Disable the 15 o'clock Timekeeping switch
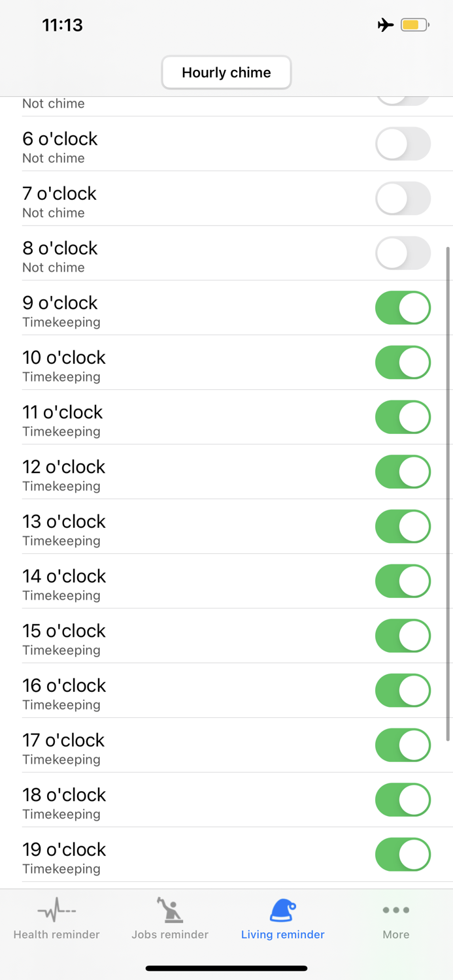Screen dimensions: 453x980 pos(403,636)
